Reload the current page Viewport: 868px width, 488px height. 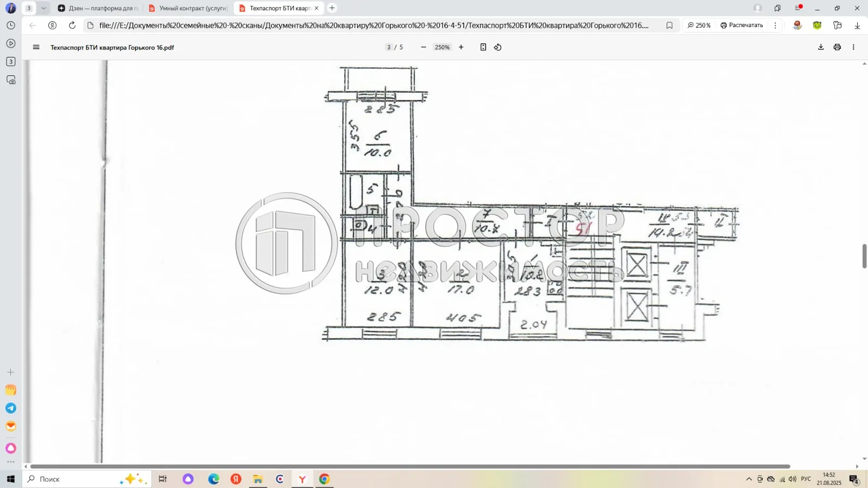click(72, 25)
